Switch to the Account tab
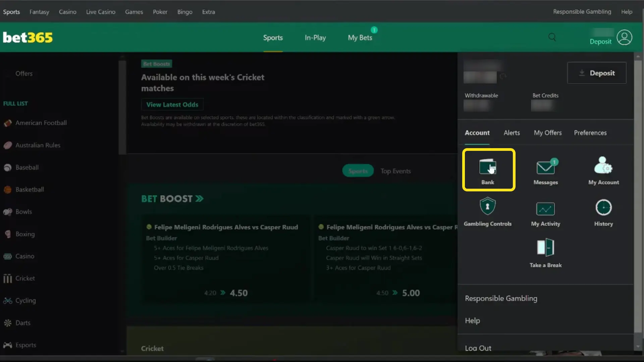Image resolution: width=644 pixels, height=362 pixels. [477, 133]
